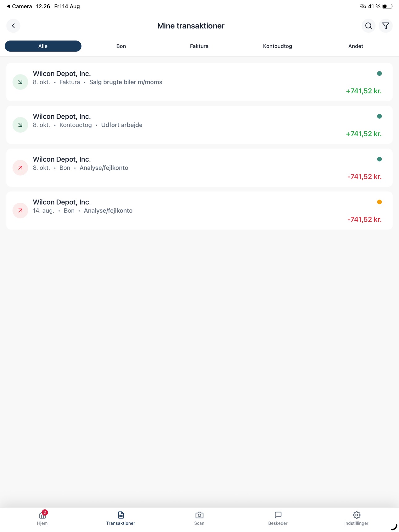The image size is (399, 532).
Task: Tap the -741,52 kr. amount on 8. okt. Bon
Action: click(x=364, y=177)
